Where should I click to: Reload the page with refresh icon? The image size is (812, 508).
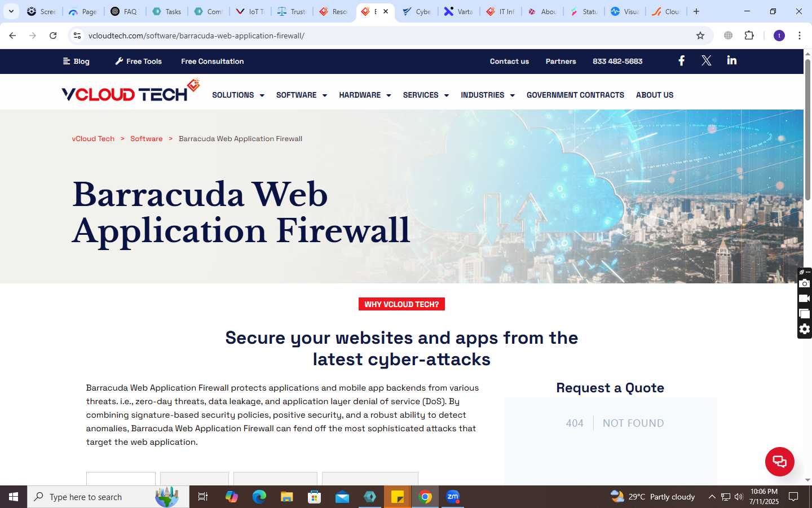click(x=53, y=36)
